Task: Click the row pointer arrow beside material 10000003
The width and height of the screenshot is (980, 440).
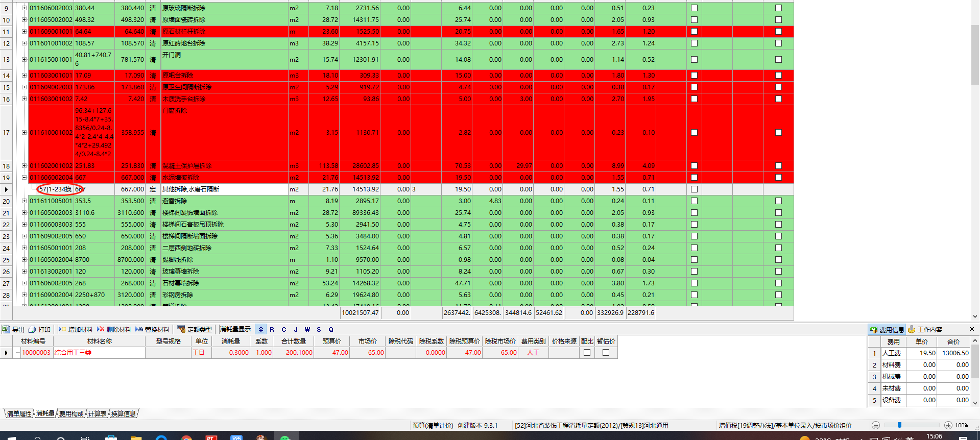Action: [6, 353]
